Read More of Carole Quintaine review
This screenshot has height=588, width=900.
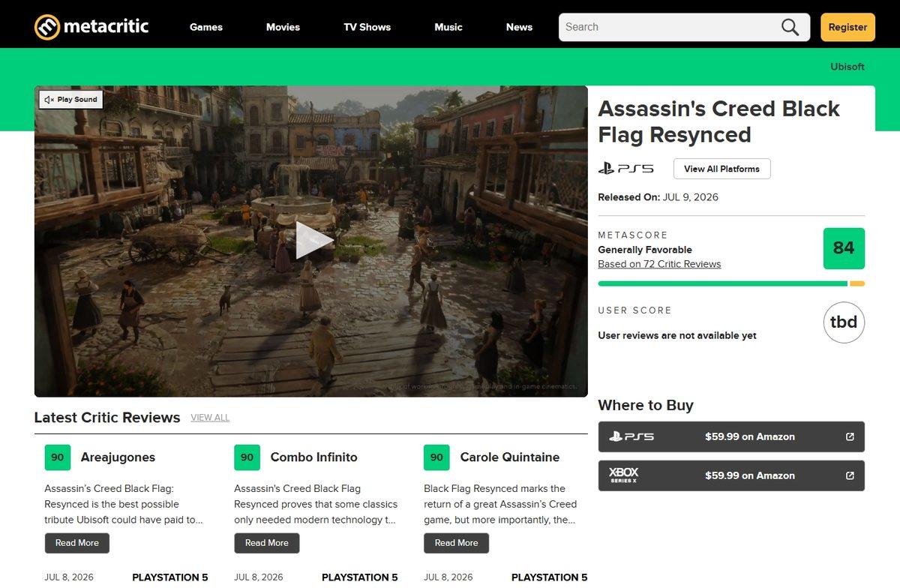457,543
